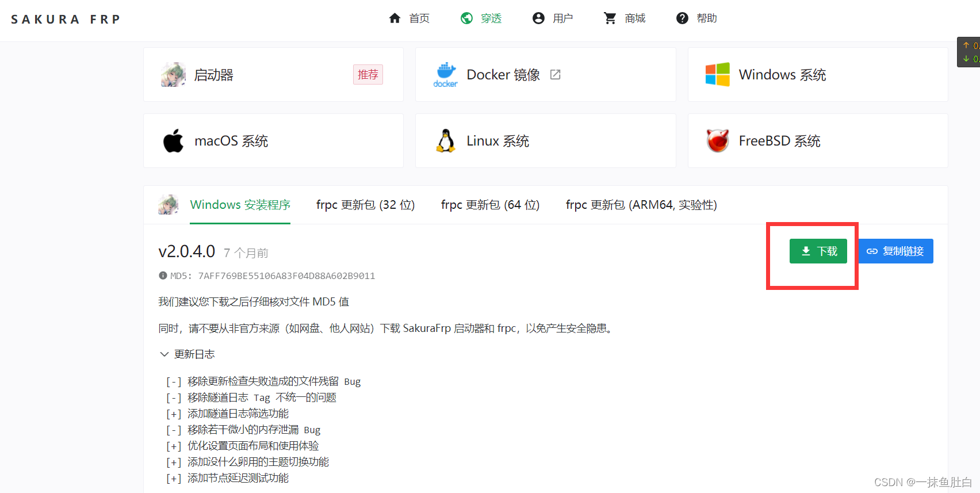Click the home icon beside 首页
The image size is (980, 493).
click(395, 18)
